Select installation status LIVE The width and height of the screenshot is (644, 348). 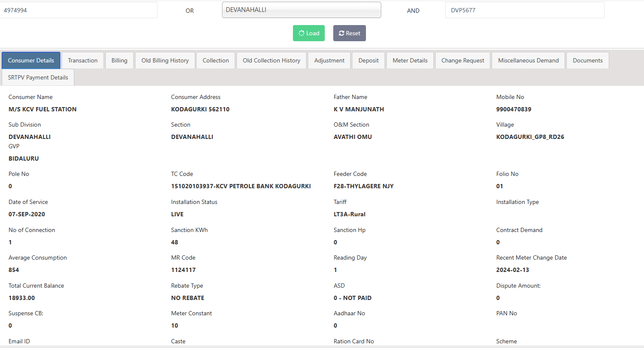[x=177, y=214]
